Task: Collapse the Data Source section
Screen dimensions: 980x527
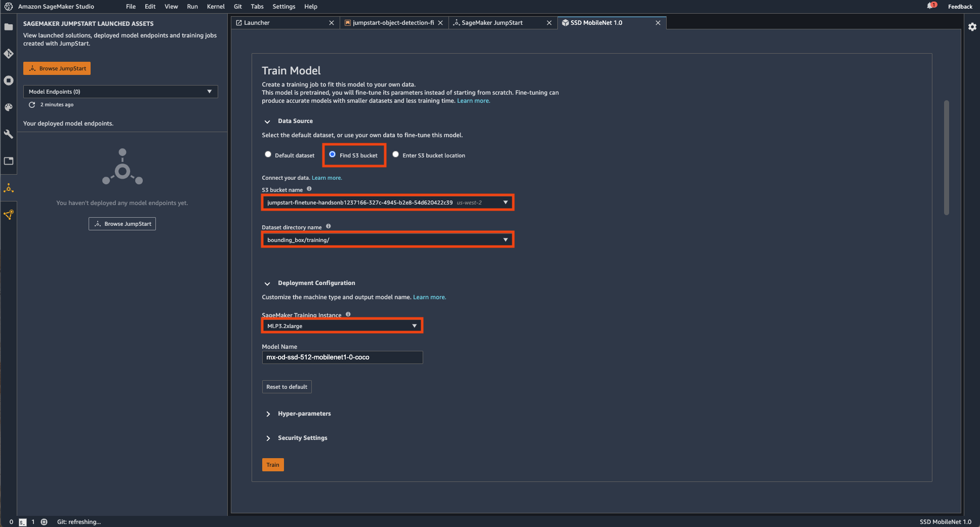Action: (267, 121)
